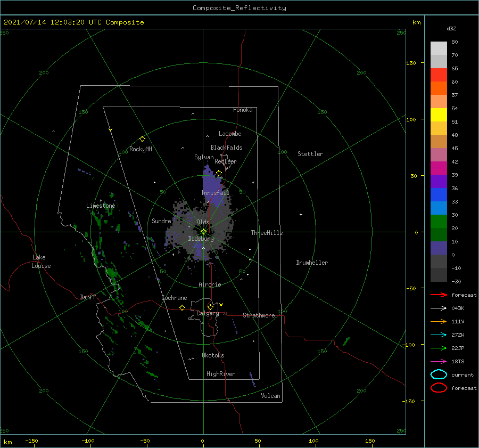Click the Calgary city label
479x448 pixels.
click(208, 313)
